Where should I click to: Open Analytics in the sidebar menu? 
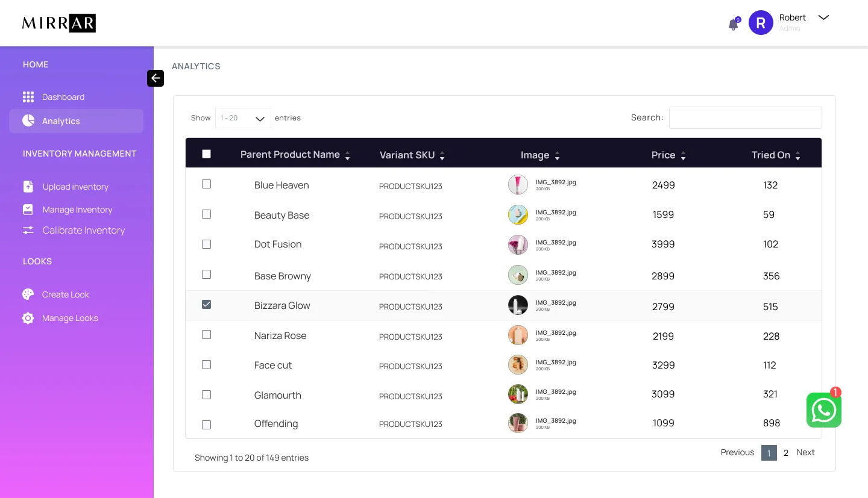61,121
